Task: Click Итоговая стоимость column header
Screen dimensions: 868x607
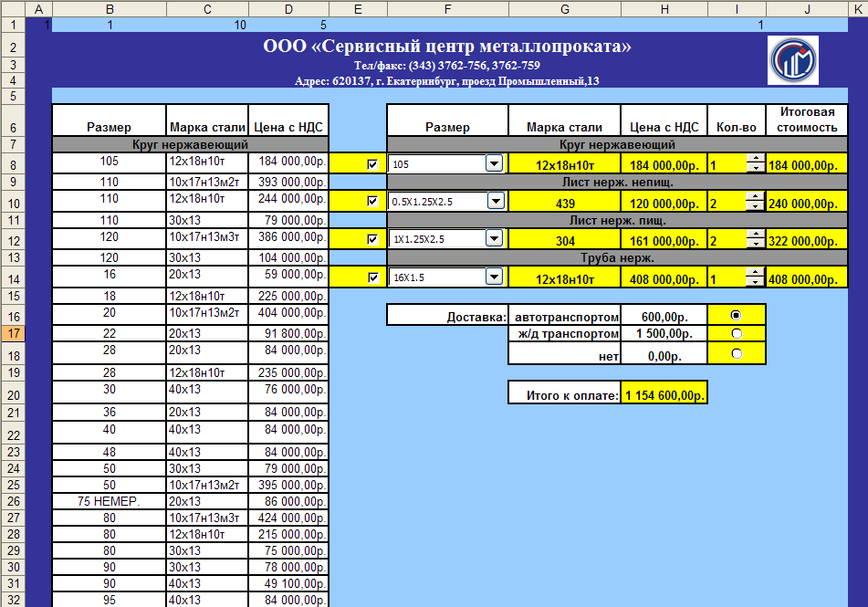Action: (807, 120)
